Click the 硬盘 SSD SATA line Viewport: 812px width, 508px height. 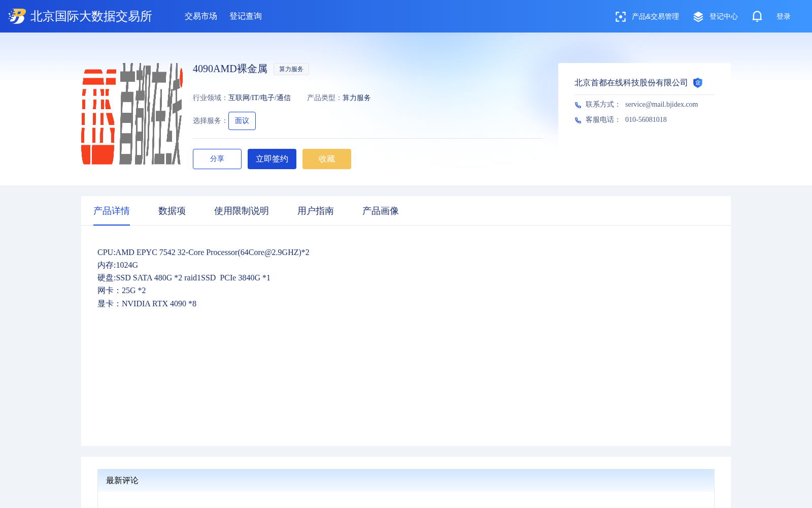(x=184, y=278)
